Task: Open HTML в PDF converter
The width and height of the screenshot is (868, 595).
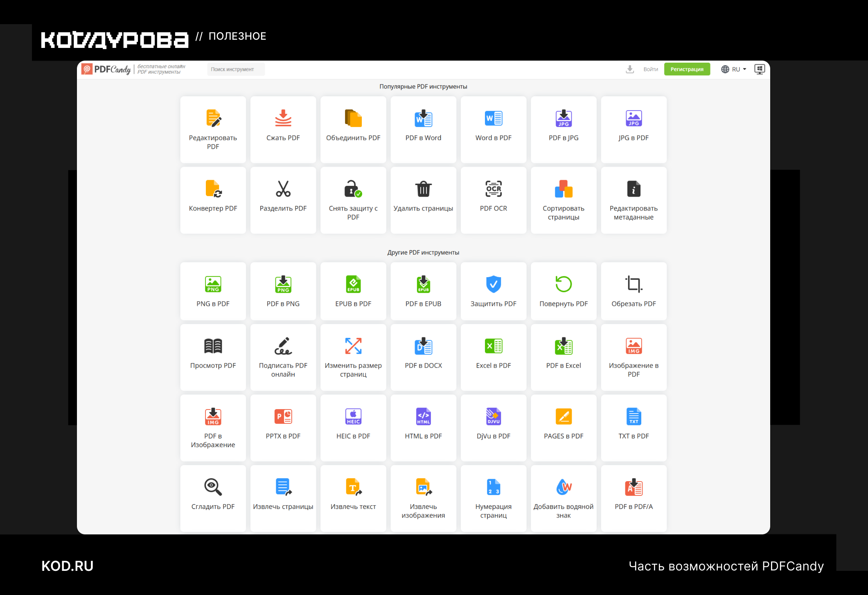Action: (x=423, y=428)
